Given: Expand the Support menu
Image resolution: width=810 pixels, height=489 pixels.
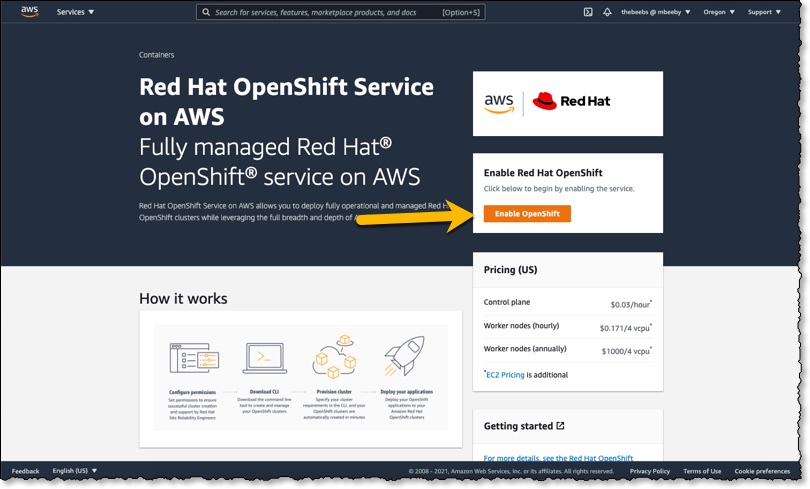Looking at the screenshot, I should tap(764, 12).
